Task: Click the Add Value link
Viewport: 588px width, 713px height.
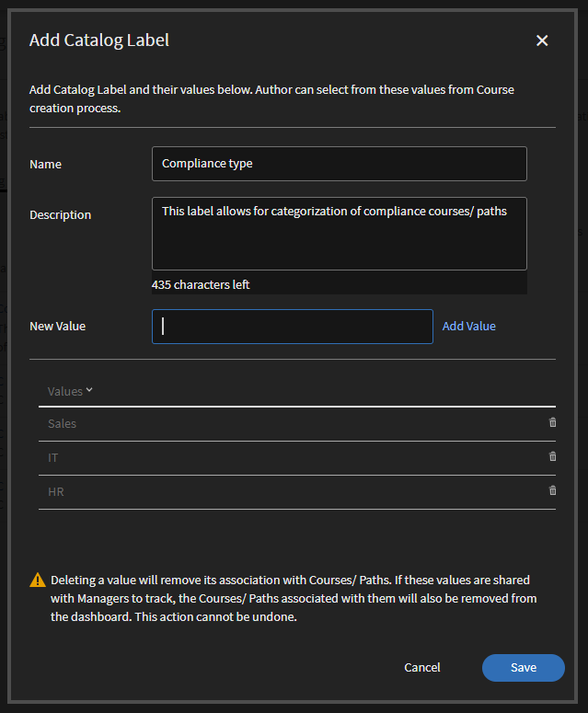Action: (468, 327)
